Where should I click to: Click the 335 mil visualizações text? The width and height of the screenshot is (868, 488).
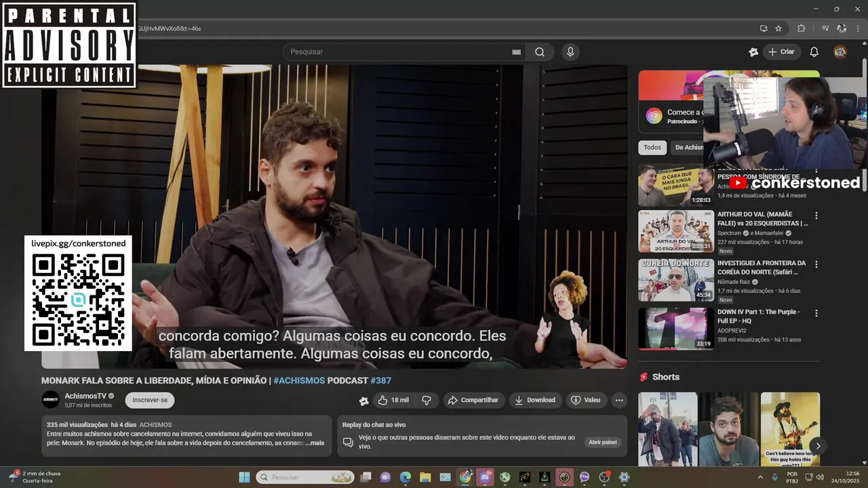point(77,424)
